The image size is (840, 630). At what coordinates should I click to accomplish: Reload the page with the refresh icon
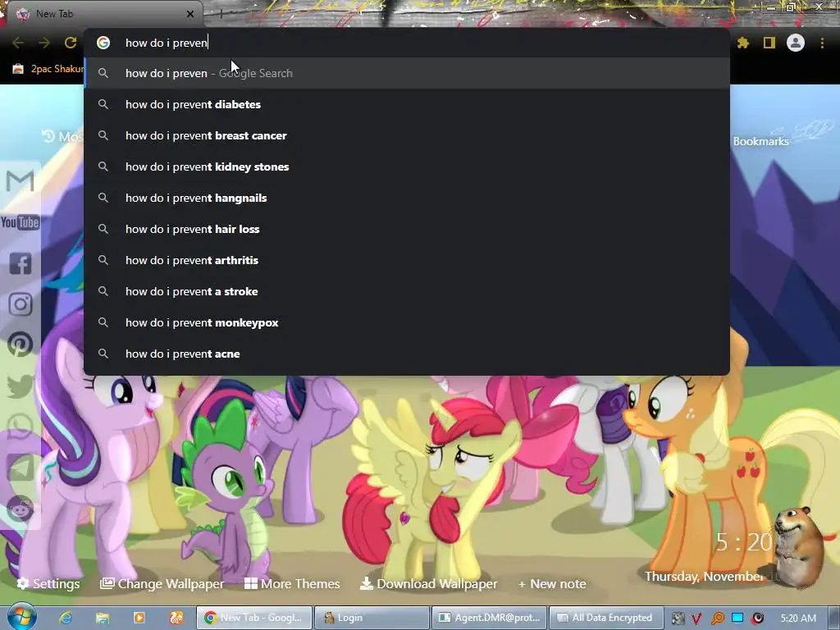point(71,43)
